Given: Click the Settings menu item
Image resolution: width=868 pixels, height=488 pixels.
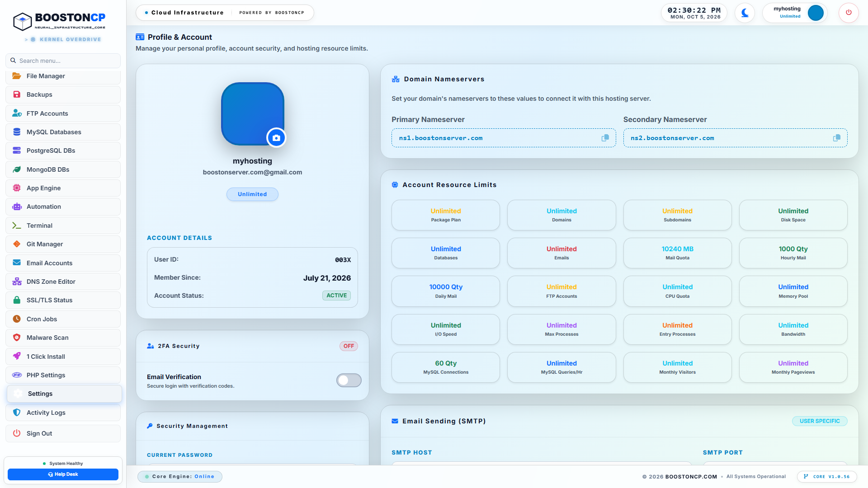Looking at the screenshot, I should pyautogui.click(x=64, y=394).
